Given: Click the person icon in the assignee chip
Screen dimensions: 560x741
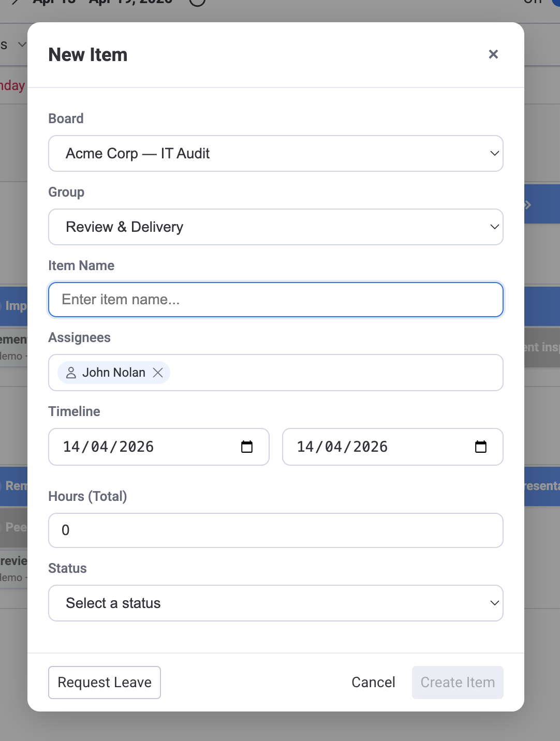Looking at the screenshot, I should point(71,373).
